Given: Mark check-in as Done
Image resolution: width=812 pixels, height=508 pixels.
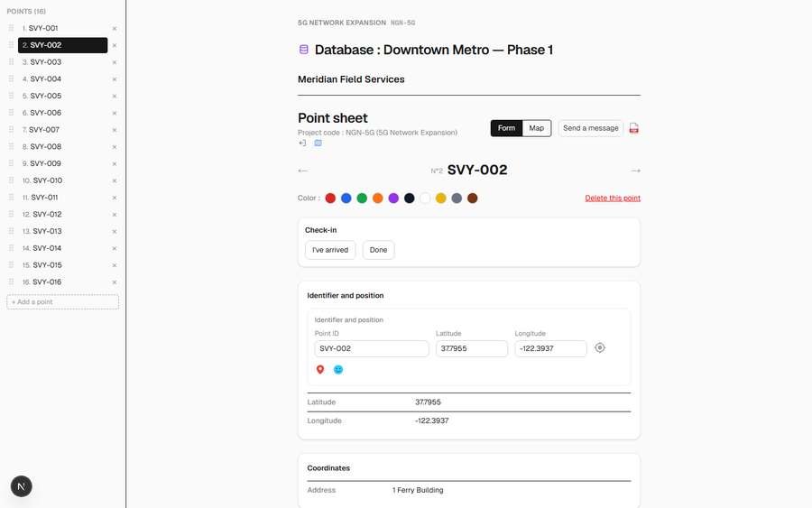Looking at the screenshot, I should tap(379, 250).
